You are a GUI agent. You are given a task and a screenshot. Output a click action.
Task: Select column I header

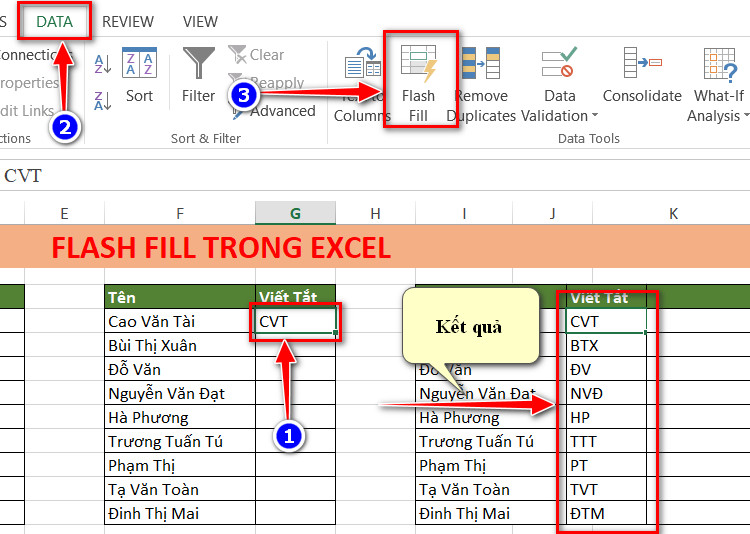pos(464,213)
